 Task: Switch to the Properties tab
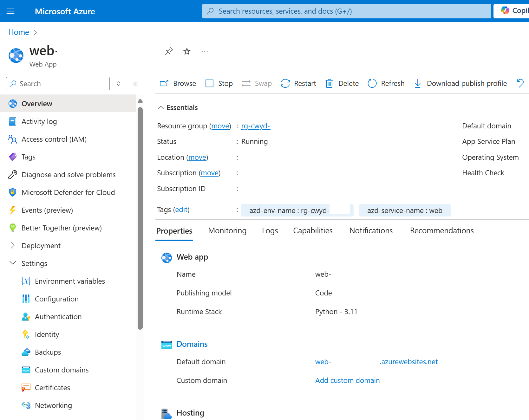(174, 231)
